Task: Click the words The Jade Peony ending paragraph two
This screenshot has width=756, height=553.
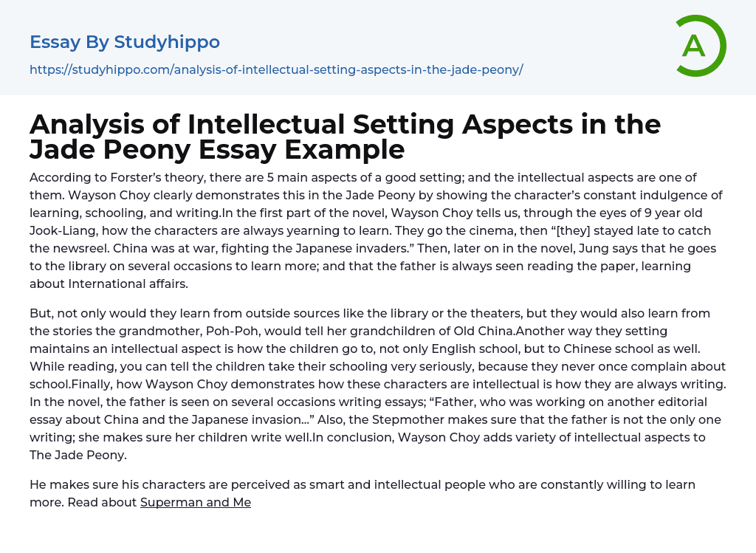Action: [78, 455]
